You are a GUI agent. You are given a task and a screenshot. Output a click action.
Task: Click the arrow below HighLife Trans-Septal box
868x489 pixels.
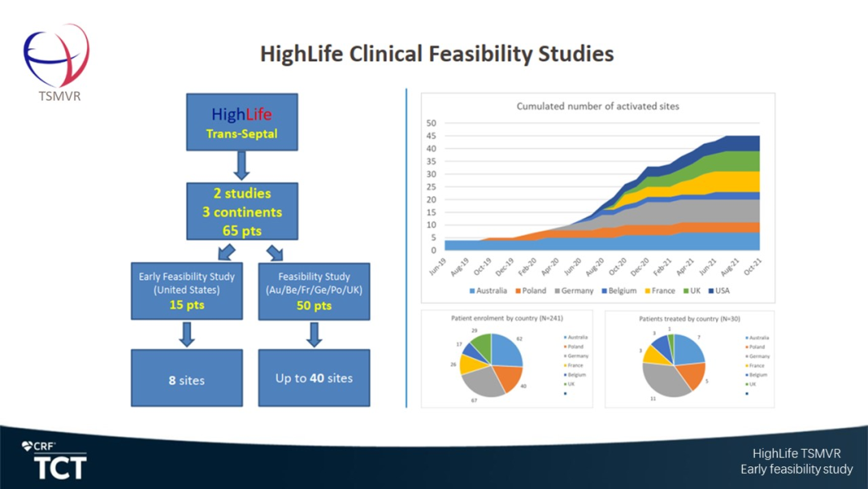tap(242, 166)
